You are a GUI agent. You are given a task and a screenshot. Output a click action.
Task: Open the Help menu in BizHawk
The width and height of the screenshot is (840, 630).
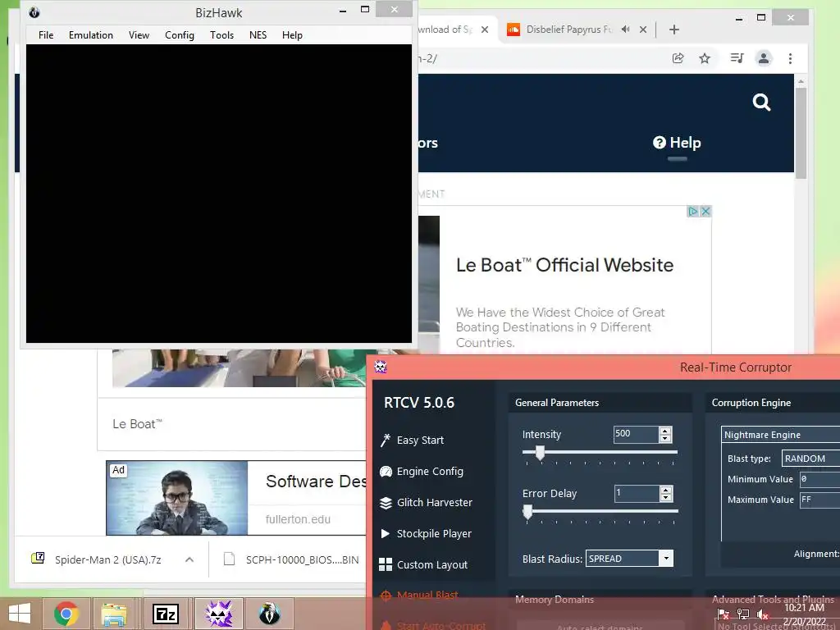click(292, 34)
